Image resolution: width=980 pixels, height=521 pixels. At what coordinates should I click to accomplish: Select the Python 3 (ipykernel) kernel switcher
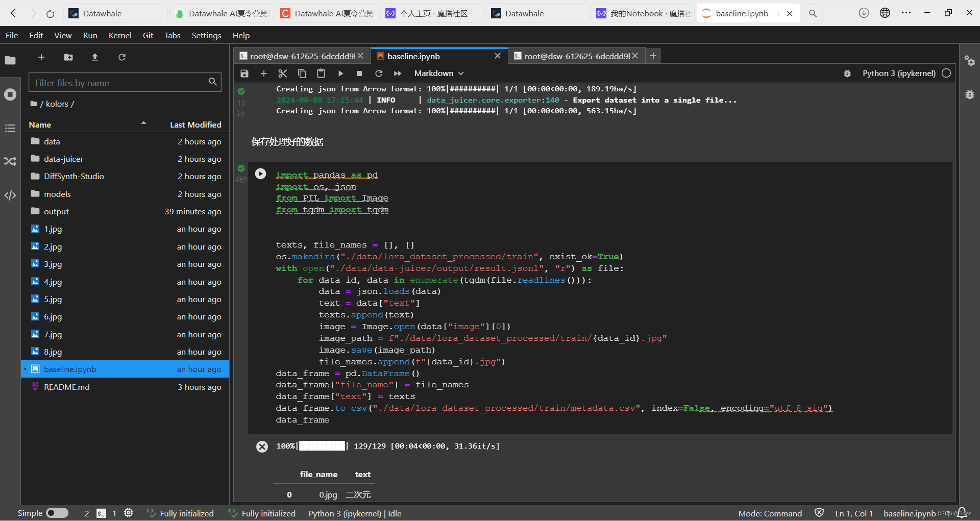pyautogui.click(x=899, y=73)
